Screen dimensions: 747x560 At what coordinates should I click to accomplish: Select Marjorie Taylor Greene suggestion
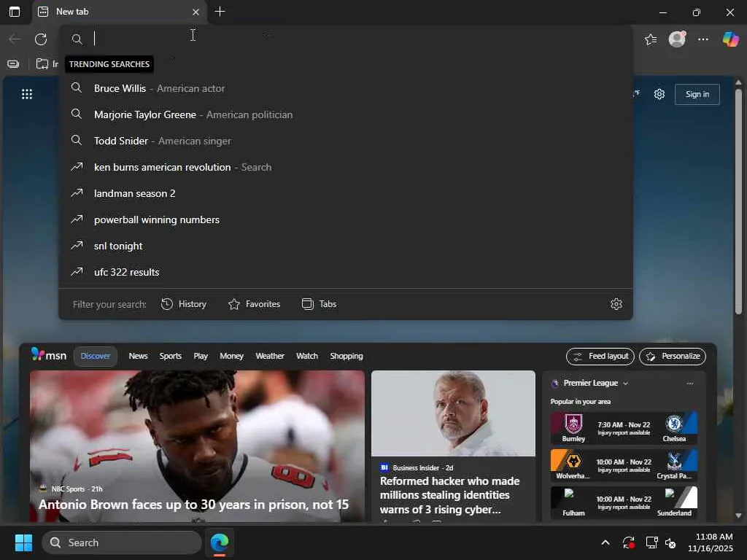345,114
